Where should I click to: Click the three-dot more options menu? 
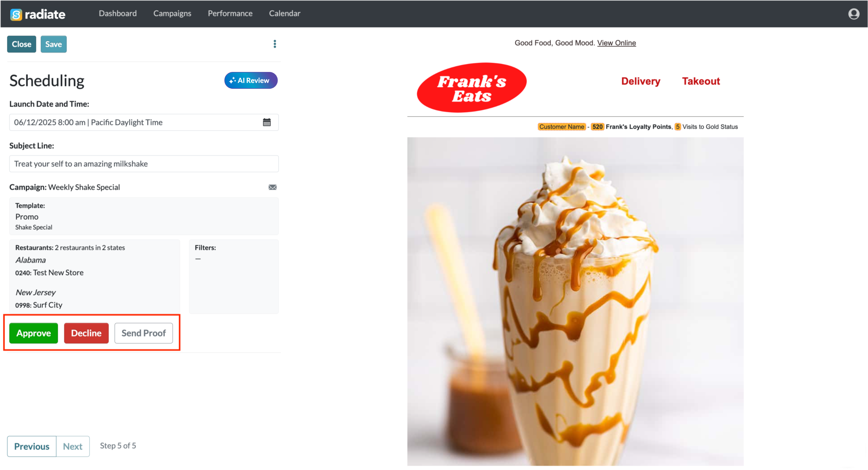275,44
